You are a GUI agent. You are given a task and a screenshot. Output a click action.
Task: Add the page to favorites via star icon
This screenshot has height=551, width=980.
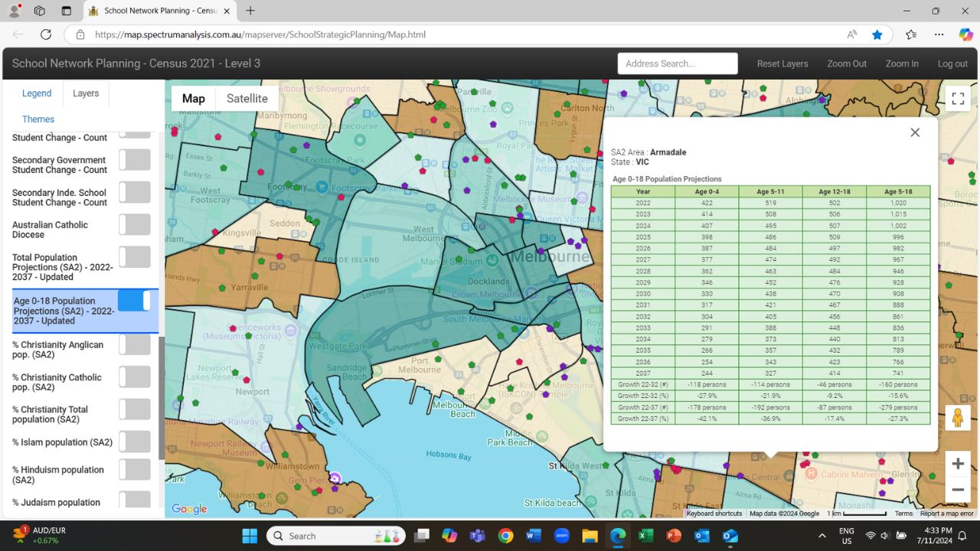pyautogui.click(x=877, y=34)
